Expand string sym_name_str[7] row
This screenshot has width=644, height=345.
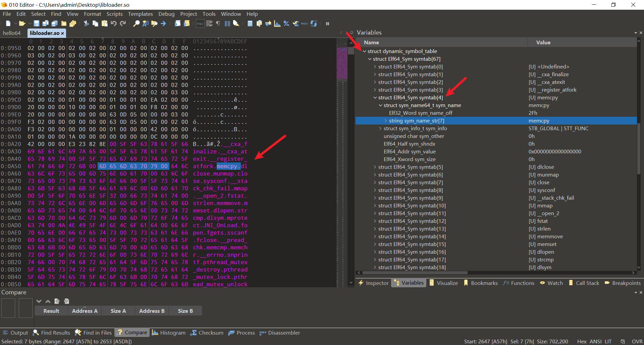(x=386, y=121)
